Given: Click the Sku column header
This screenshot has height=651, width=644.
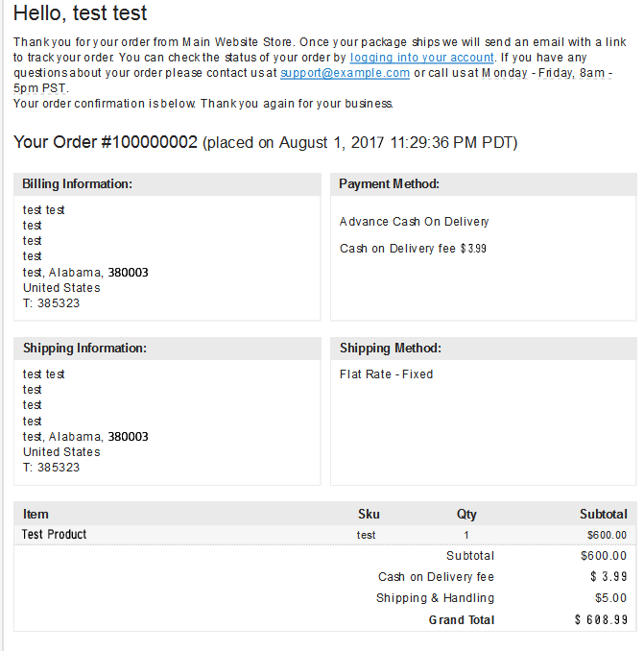Looking at the screenshot, I should [369, 515].
